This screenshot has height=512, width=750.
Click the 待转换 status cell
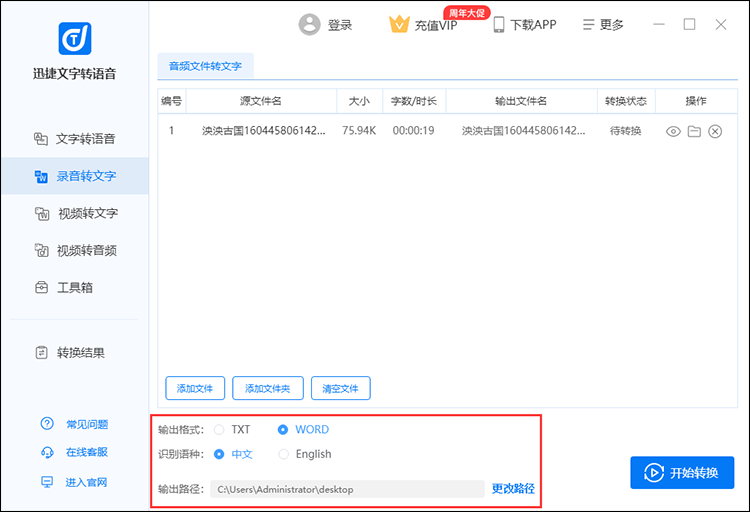pyautogui.click(x=626, y=131)
